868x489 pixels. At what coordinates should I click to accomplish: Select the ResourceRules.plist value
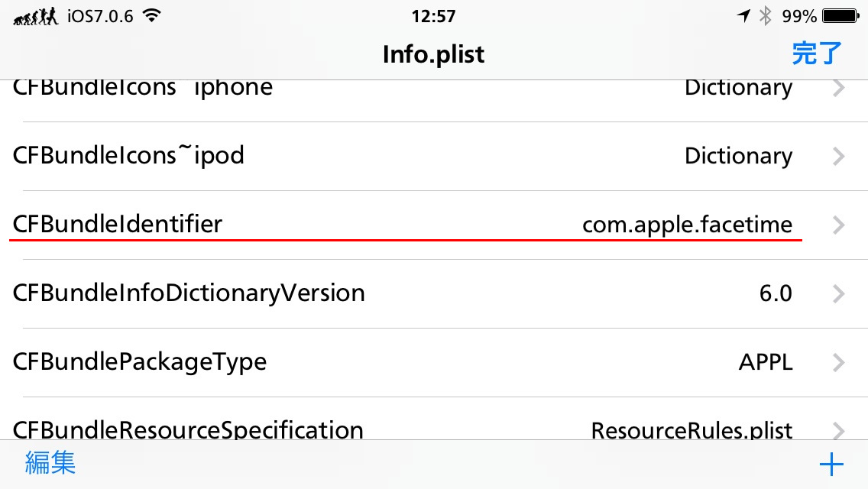click(x=691, y=430)
